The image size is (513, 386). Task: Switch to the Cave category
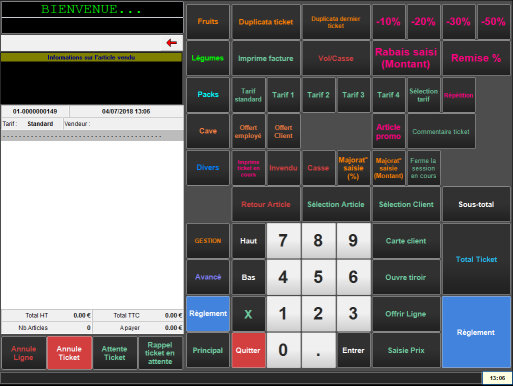tap(208, 131)
